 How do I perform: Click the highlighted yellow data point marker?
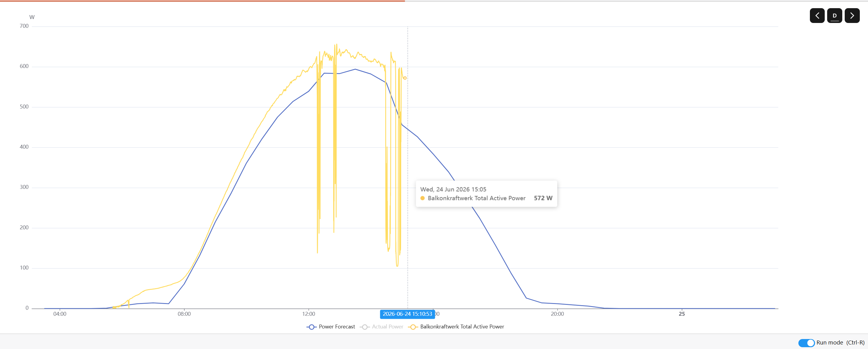coord(405,78)
